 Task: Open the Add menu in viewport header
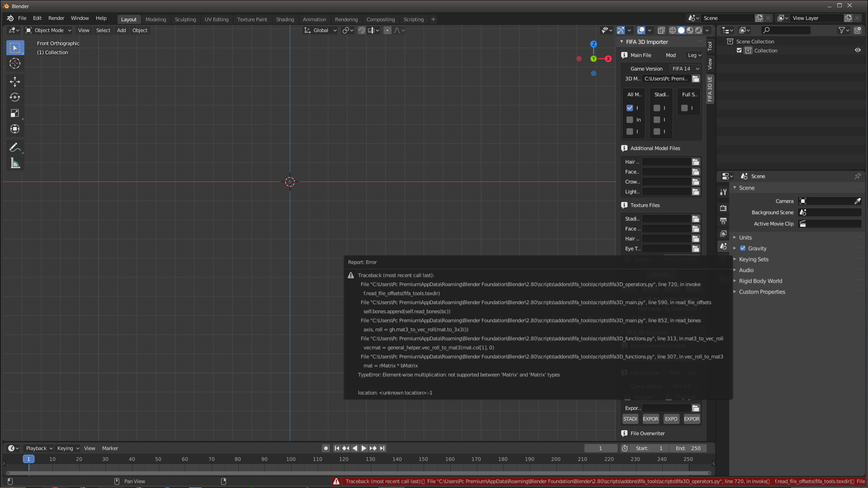pyautogui.click(x=121, y=30)
